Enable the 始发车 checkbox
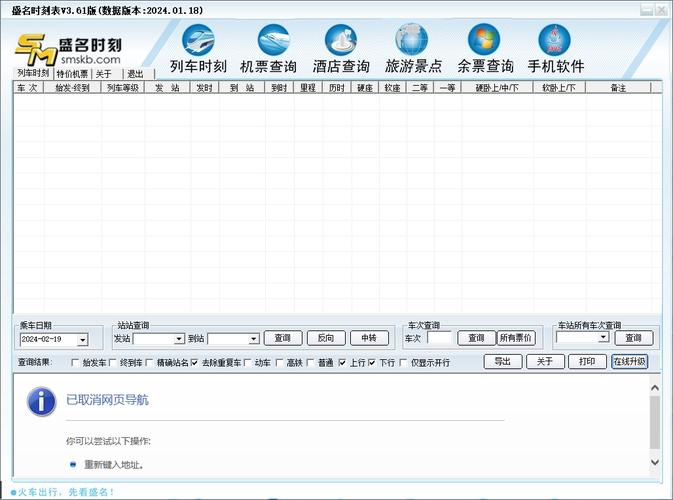Screen dimensions: 673x500 (76, 363)
